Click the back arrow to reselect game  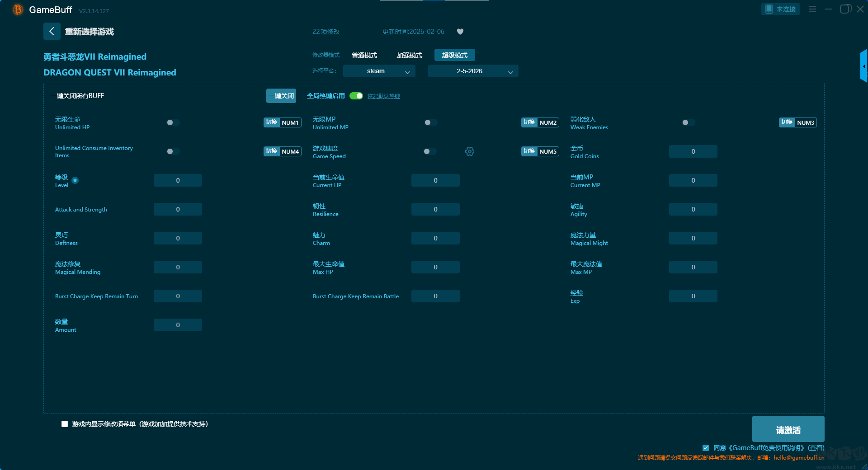(x=52, y=31)
